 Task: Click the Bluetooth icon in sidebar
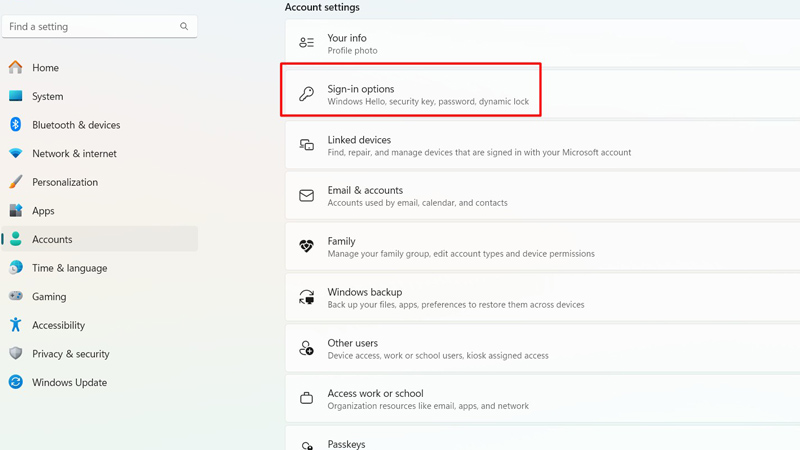[x=15, y=124]
